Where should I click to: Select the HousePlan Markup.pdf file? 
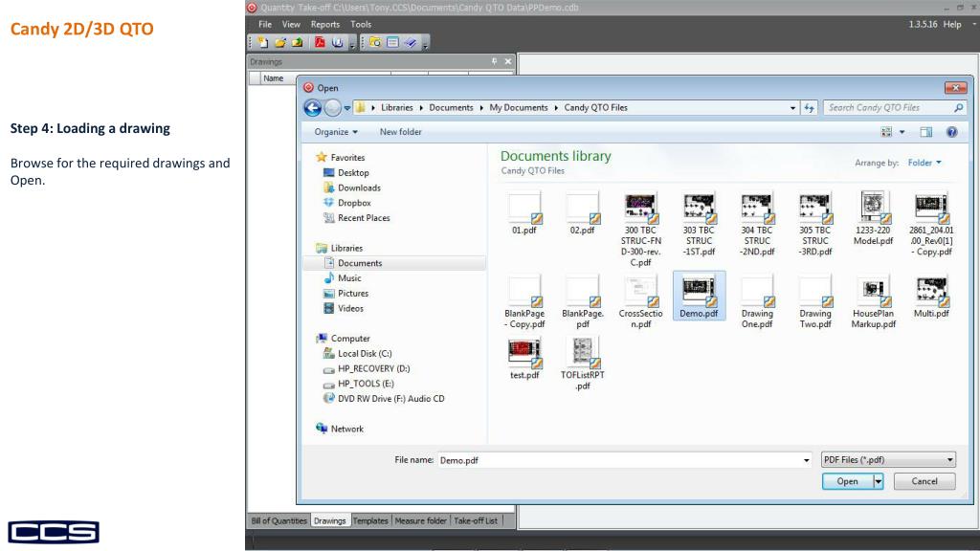pos(873,301)
